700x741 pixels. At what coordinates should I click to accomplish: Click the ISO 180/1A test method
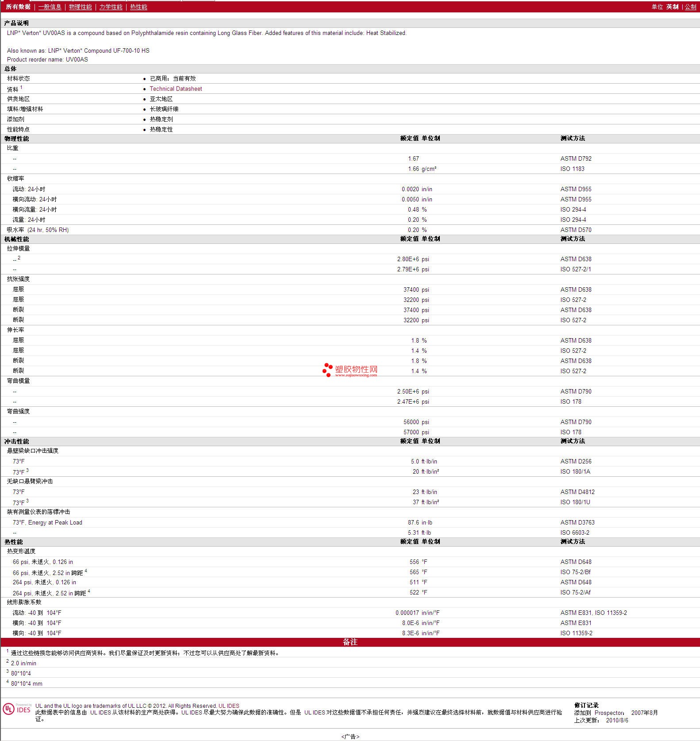[575, 471]
